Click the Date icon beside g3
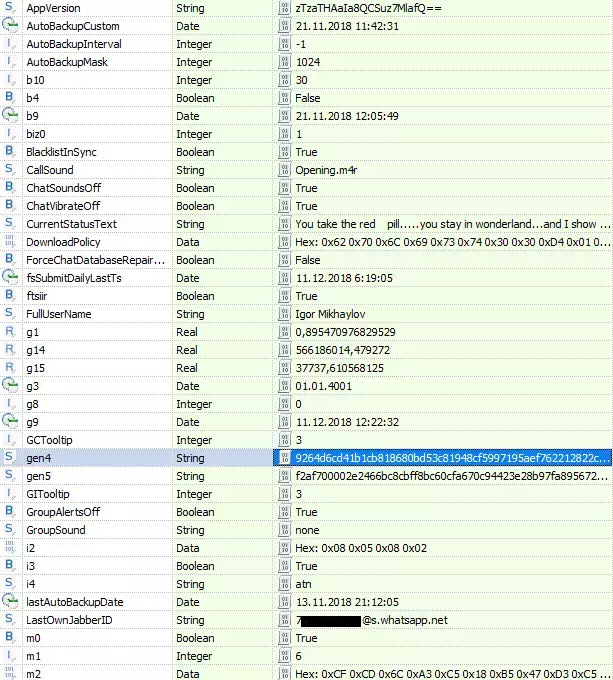The width and height of the screenshot is (613, 680). pos(10,386)
